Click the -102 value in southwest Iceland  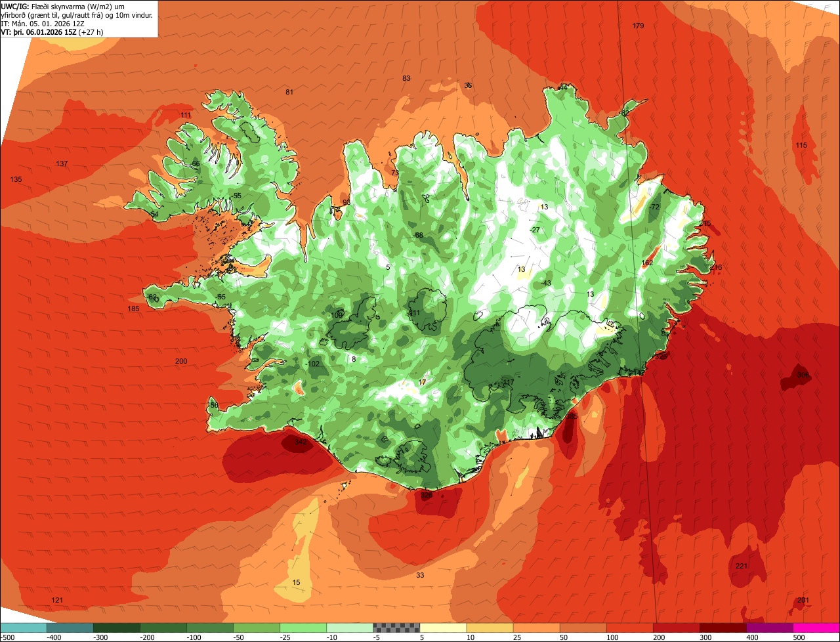pyautogui.click(x=312, y=364)
